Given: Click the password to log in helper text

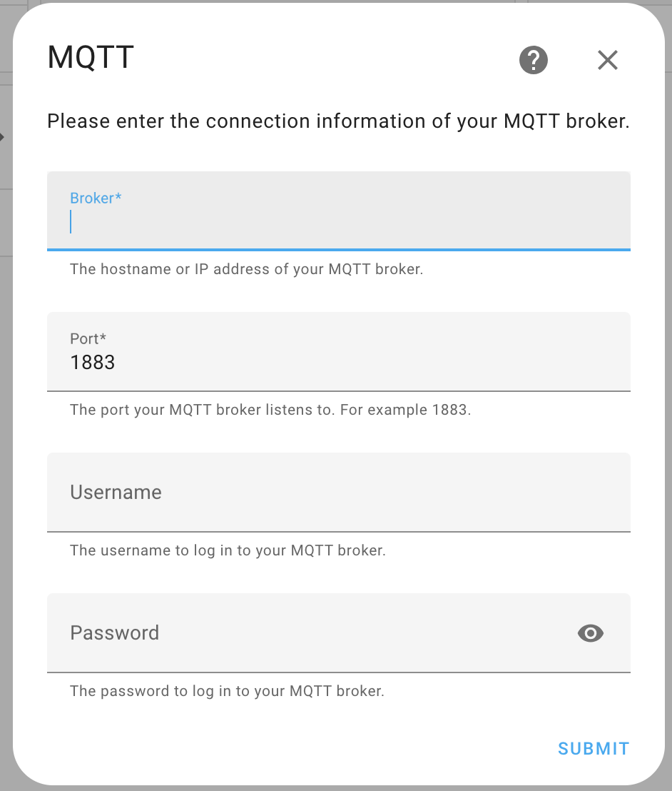Looking at the screenshot, I should tap(228, 690).
